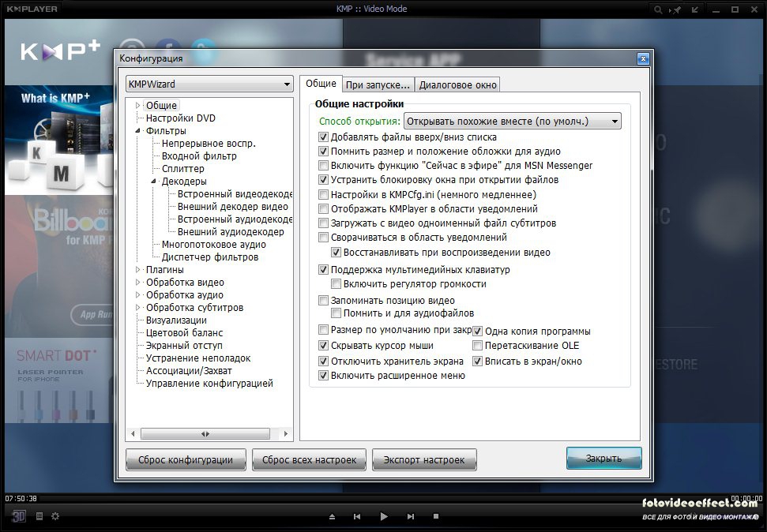Toggle "Скрывать курсор мыши" checkbox
767x532 pixels.
tap(323, 345)
